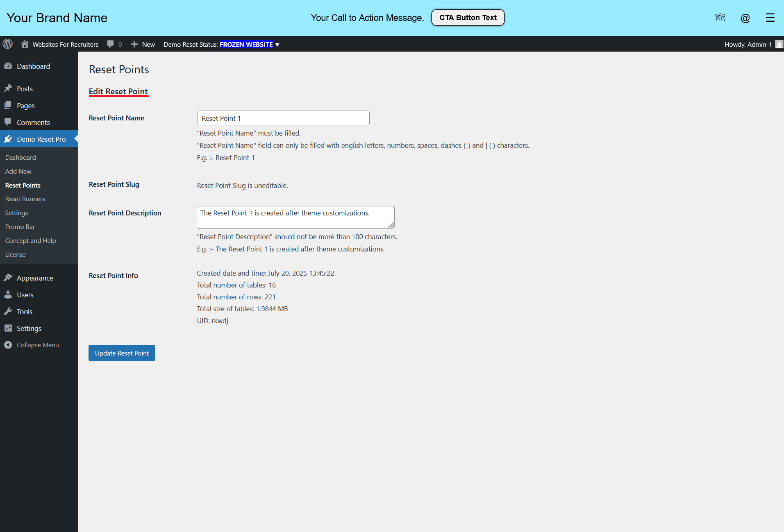The width and height of the screenshot is (784, 532).
Task: Click the telephone icon in promo bar
Action: (720, 18)
